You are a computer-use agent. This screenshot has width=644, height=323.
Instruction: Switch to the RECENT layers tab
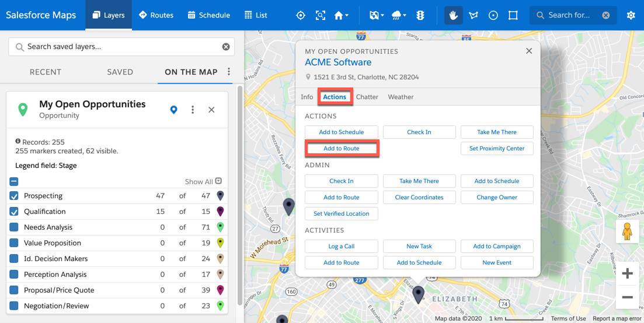coord(45,72)
